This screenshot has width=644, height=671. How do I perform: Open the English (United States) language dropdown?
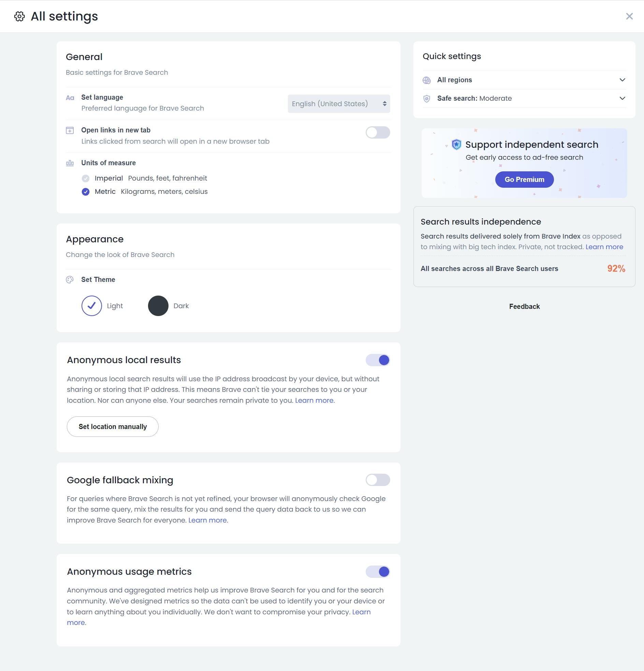[338, 104]
